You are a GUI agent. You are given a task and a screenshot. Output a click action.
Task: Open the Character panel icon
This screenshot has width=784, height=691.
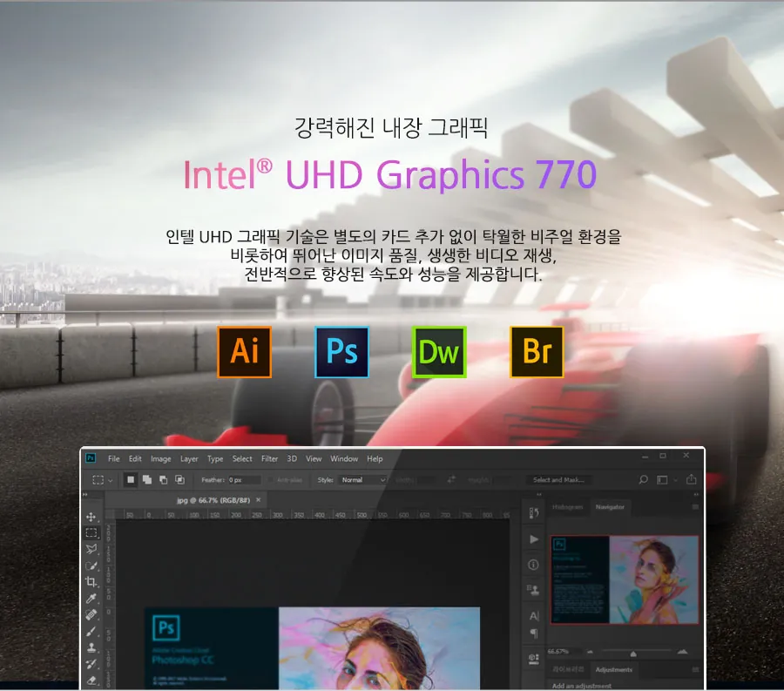click(x=534, y=616)
